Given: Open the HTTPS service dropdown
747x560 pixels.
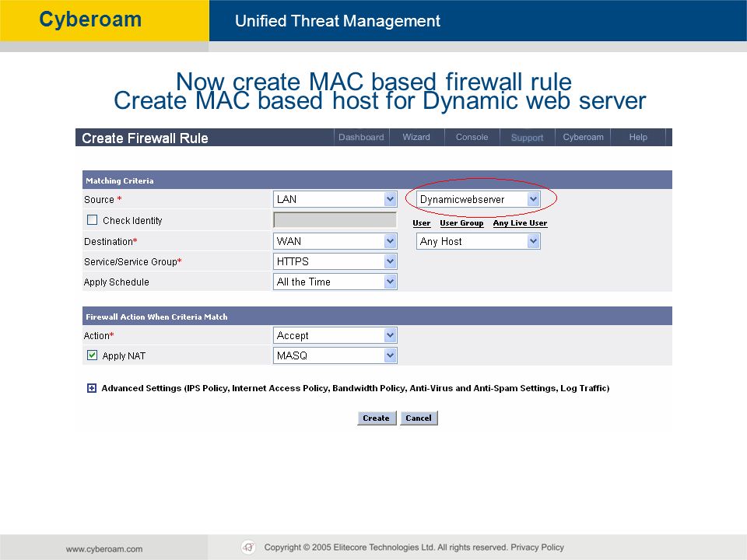Looking at the screenshot, I should [x=335, y=261].
